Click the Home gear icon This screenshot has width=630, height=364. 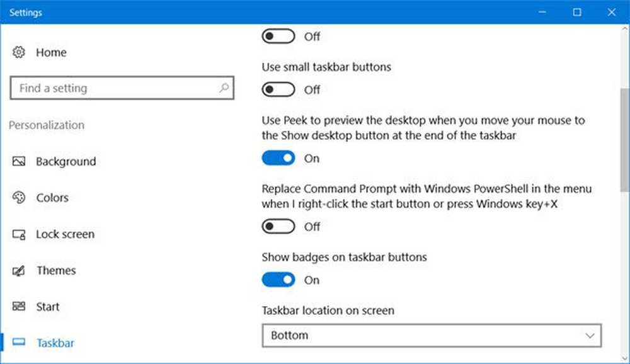pos(18,52)
